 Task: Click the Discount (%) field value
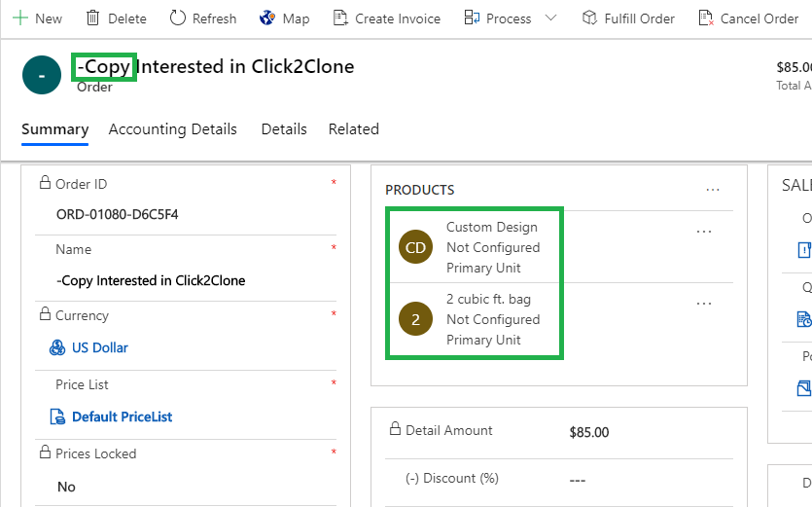coord(578,479)
